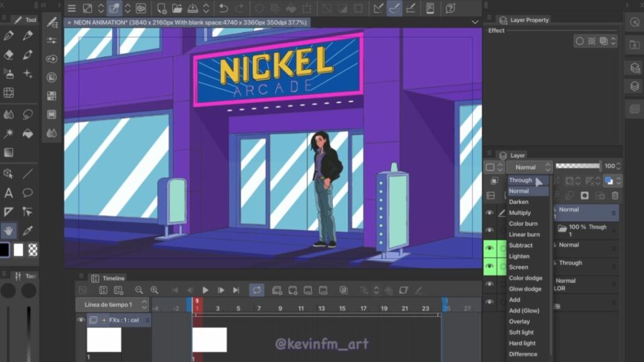Click the Undo arrow in the top toolbar
Image resolution: width=644 pixels, height=362 pixels.
(x=223, y=8)
